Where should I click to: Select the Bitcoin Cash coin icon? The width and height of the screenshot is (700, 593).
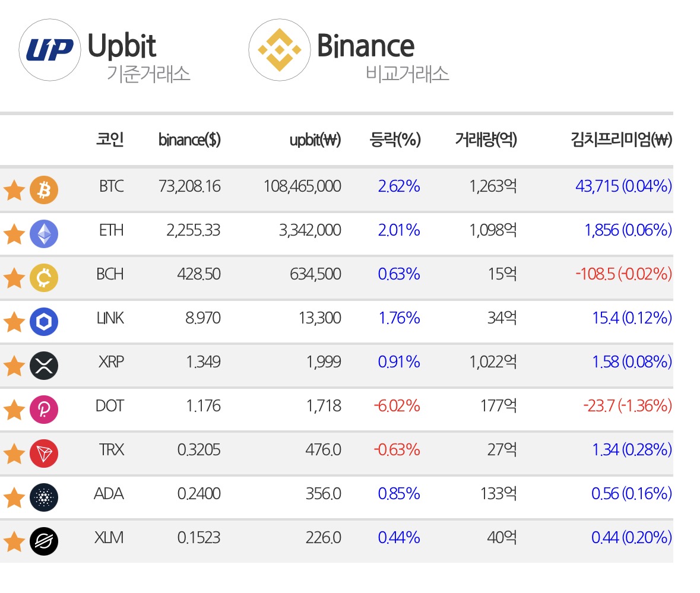(44, 278)
